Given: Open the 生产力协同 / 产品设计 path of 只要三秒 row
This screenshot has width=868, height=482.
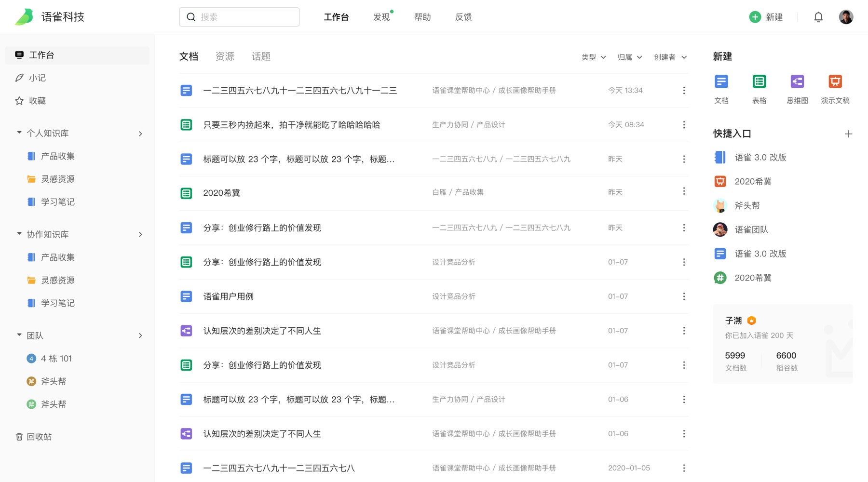Looking at the screenshot, I should click(469, 125).
